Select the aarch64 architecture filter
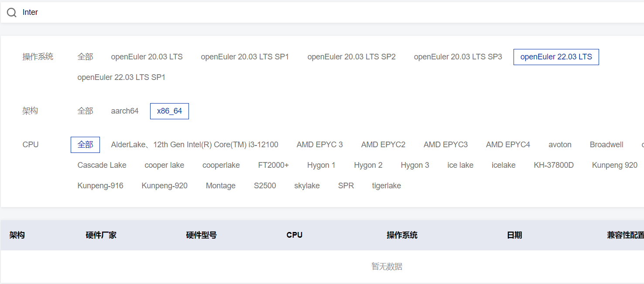This screenshot has height=284, width=644. (x=125, y=111)
